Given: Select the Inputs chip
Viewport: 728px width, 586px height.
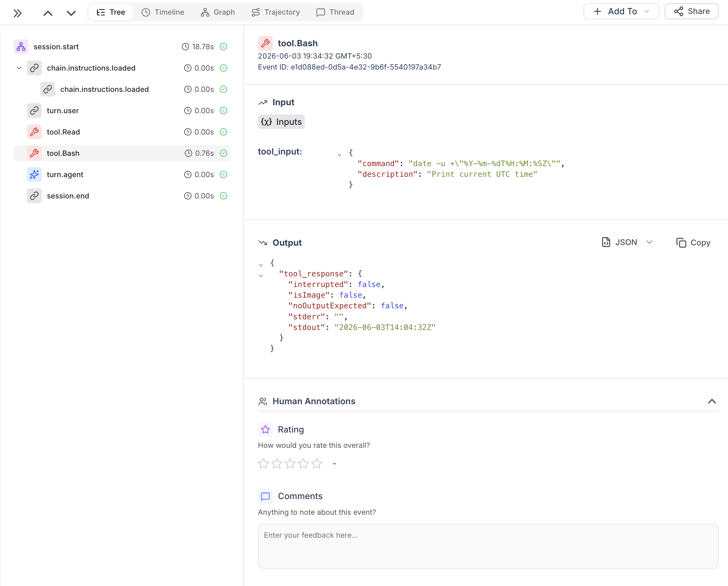Looking at the screenshot, I should pyautogui.click(x=281, y=122).
